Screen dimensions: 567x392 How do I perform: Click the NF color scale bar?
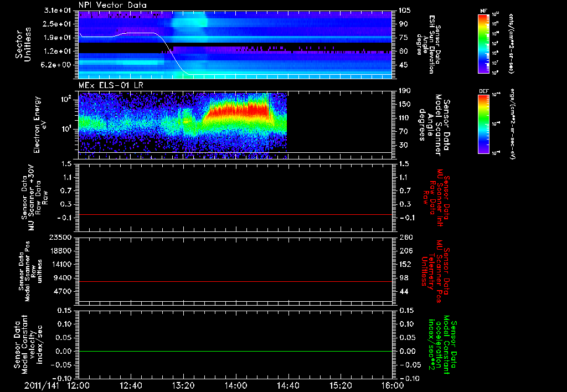coord(482,44)
